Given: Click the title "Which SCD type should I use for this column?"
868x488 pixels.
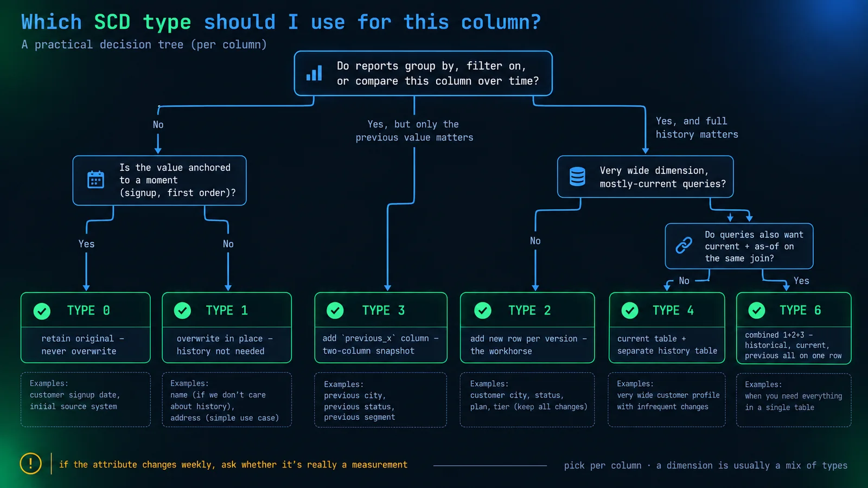Looking at the screenshot, I should (281, 22).
